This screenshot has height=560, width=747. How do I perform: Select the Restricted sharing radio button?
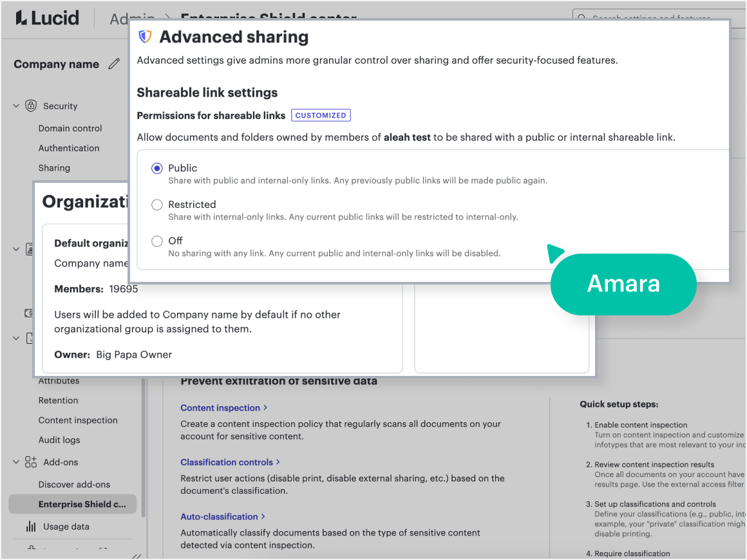pos(156,205)
